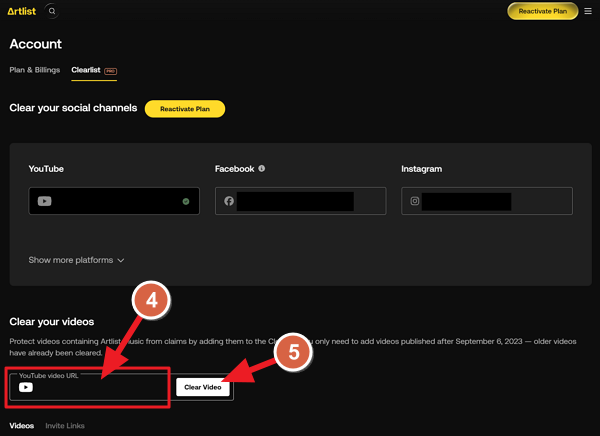Click the Clear your social channels heading
This screenshot has height=436, width=600.
73,108
